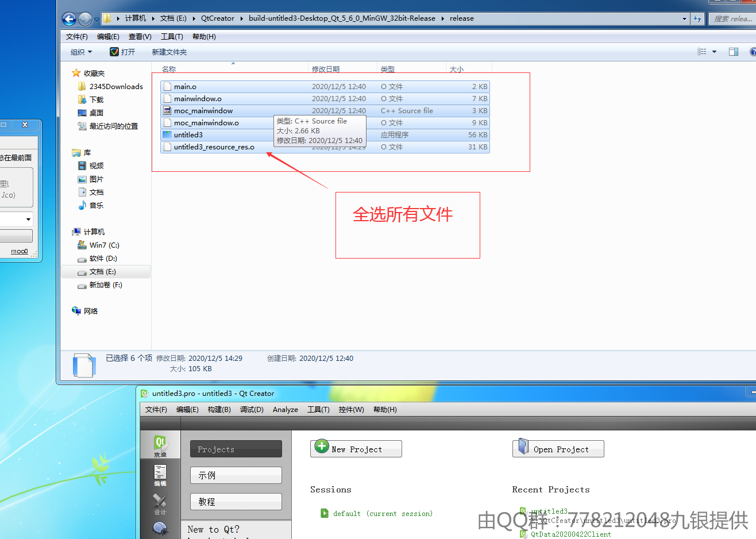Switch to Qt Creator 编辑 mode
The width and height of the screenshot is (756, 539).
(x=160, y=475)
